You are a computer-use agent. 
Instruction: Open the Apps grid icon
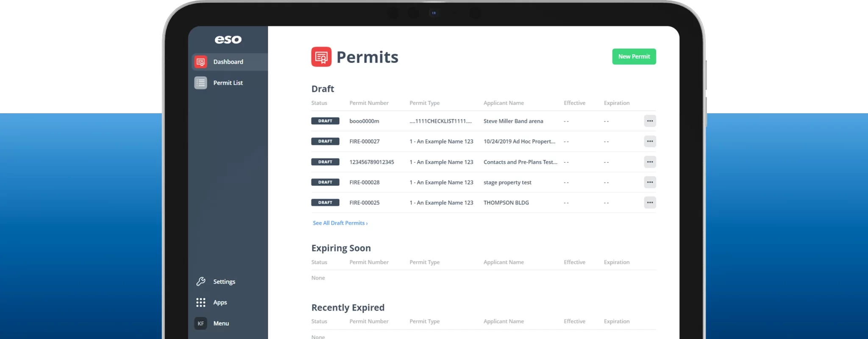tap(200, 302)
